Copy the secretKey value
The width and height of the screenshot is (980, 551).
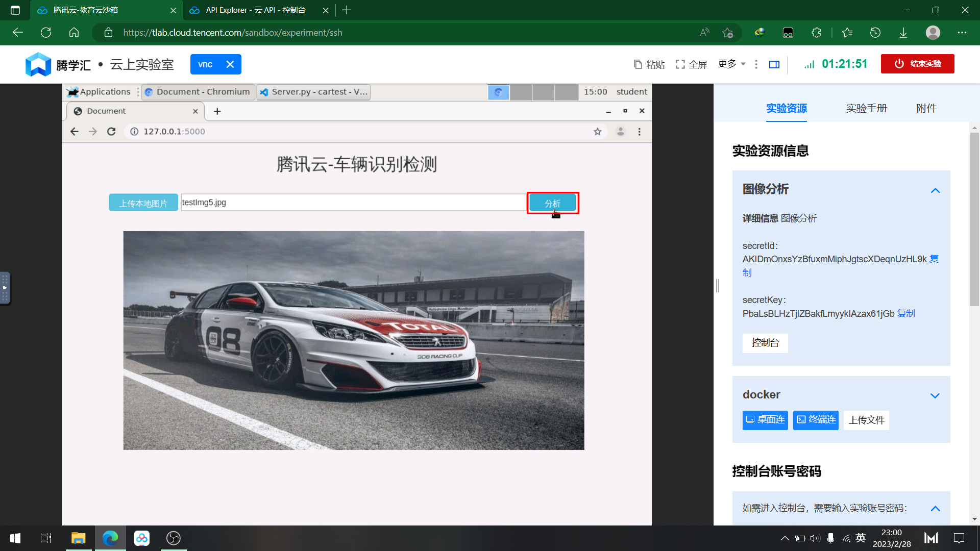[x=906, y=313]
